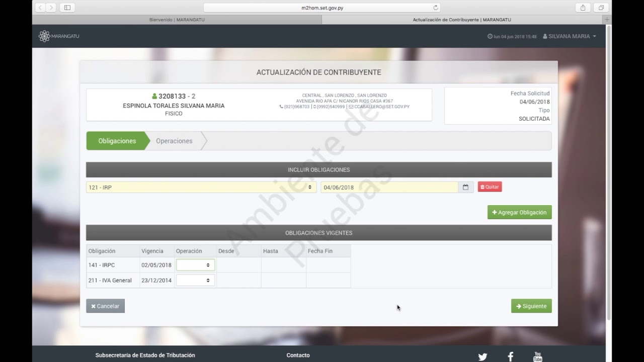Open SILVANA MARIA user menu
The width and height of the screenshot is (644, 362).
tap(570, 36)
